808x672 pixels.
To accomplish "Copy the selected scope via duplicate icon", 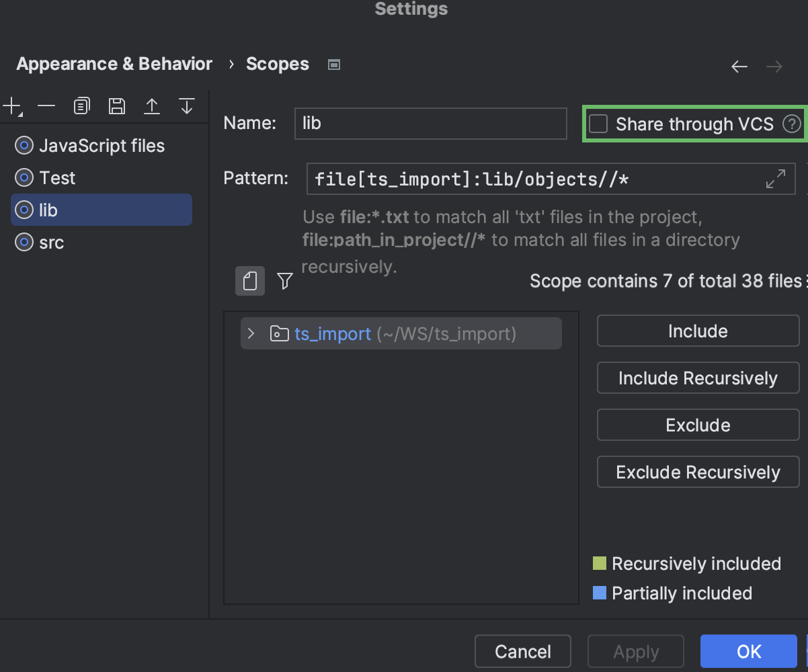I will point(81,106).
